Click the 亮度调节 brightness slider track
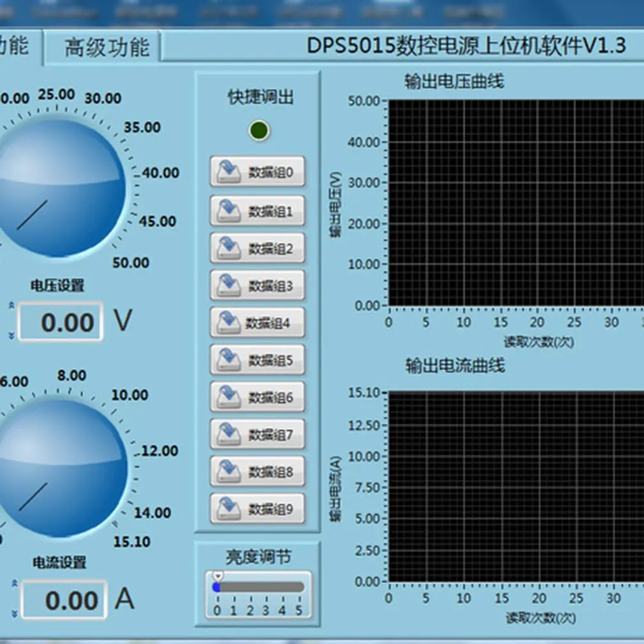 click(x=259, y=587)
